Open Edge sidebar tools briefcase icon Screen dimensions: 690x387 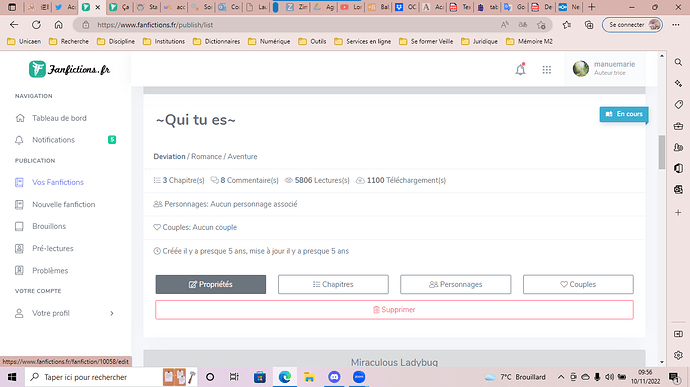point(678,126)
